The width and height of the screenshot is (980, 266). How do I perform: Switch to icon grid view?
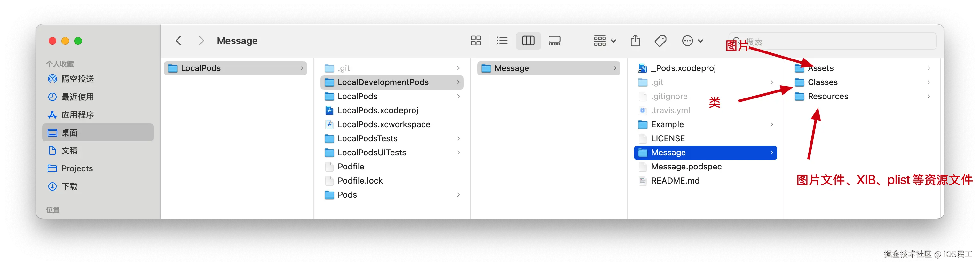476,41
